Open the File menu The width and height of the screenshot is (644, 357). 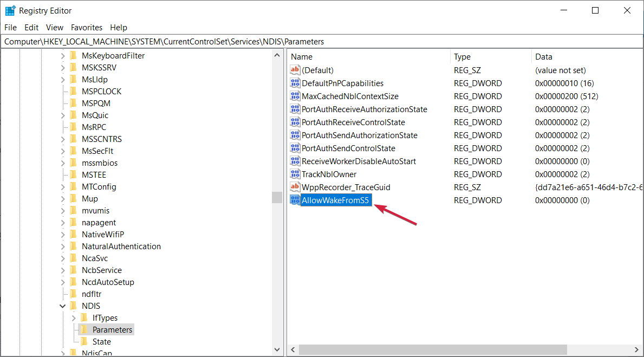pyautogui.click(x=11, y=28)
